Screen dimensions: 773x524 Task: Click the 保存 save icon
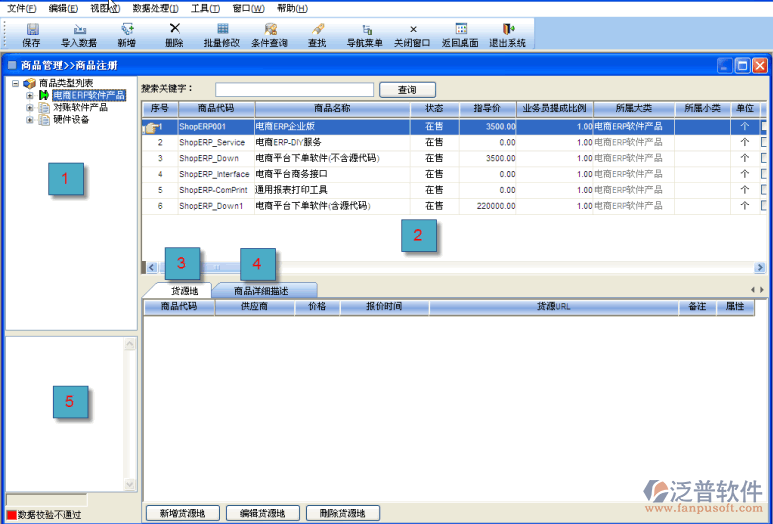33,29
